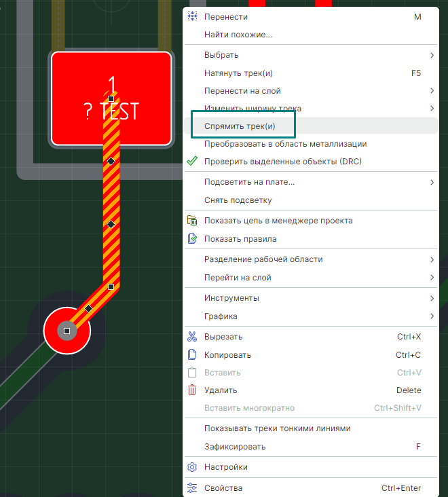Click the scissors Вырезать icon
Viewport: 448px width, 497px height.
point(192,337)
